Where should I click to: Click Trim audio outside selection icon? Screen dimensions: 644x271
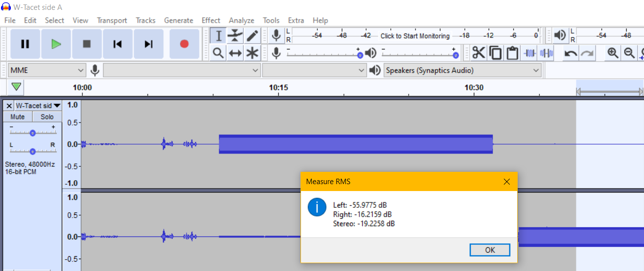(x=530, y=53)
